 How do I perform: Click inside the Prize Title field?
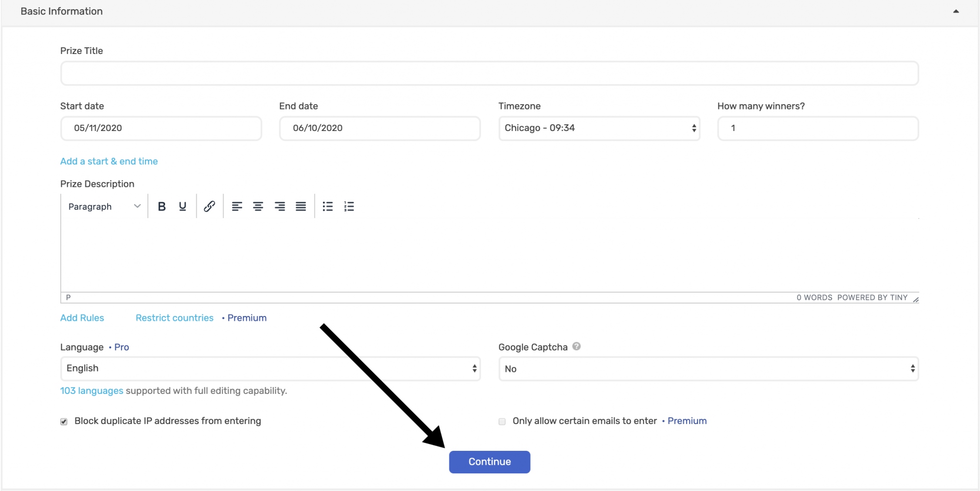(489, 73)
